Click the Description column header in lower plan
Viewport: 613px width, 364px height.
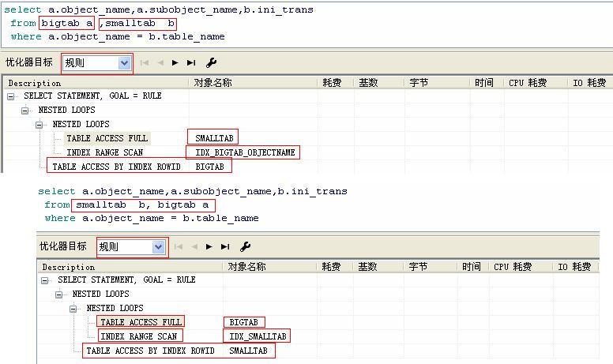click(130, 267)
